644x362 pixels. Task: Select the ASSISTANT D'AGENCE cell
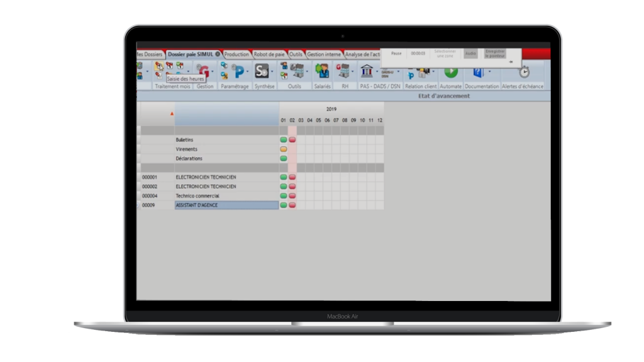click(226, 206)
